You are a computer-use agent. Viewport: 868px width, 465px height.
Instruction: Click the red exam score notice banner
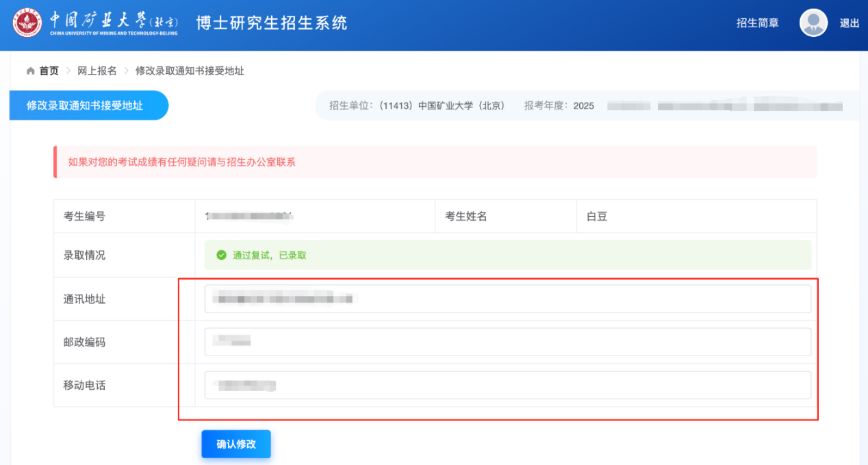pos(435,162)
